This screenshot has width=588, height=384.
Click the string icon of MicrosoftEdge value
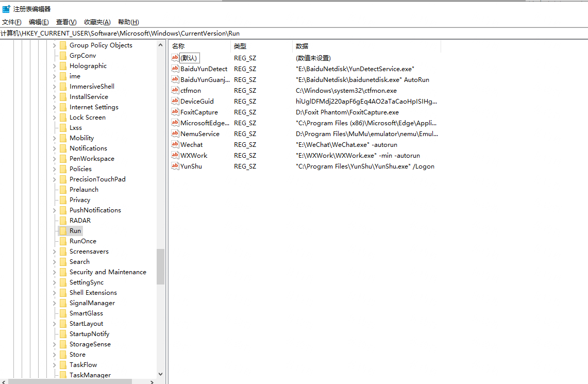pyautogui.click(x=175, y=123)
